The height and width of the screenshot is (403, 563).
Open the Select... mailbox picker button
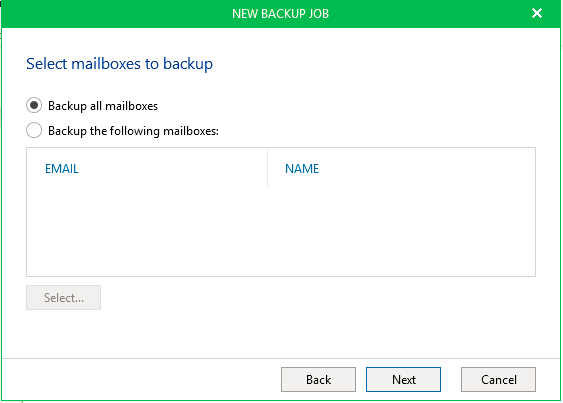64,297
